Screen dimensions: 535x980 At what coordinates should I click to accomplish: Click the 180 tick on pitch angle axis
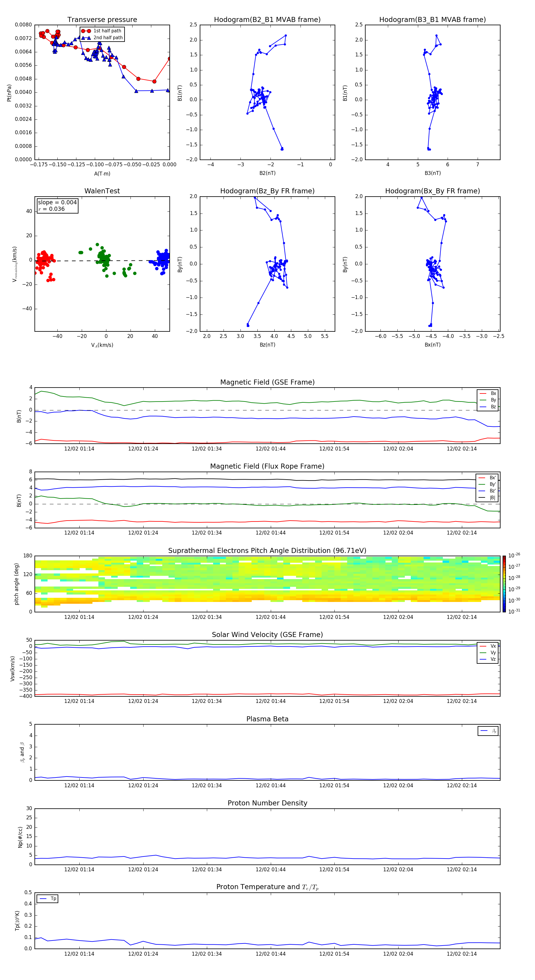(28, 556)
